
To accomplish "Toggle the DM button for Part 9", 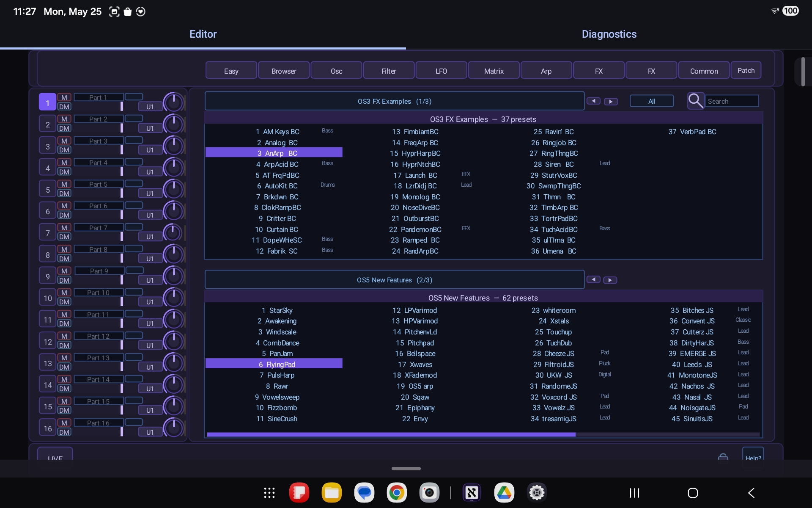I will coord(64,280).
